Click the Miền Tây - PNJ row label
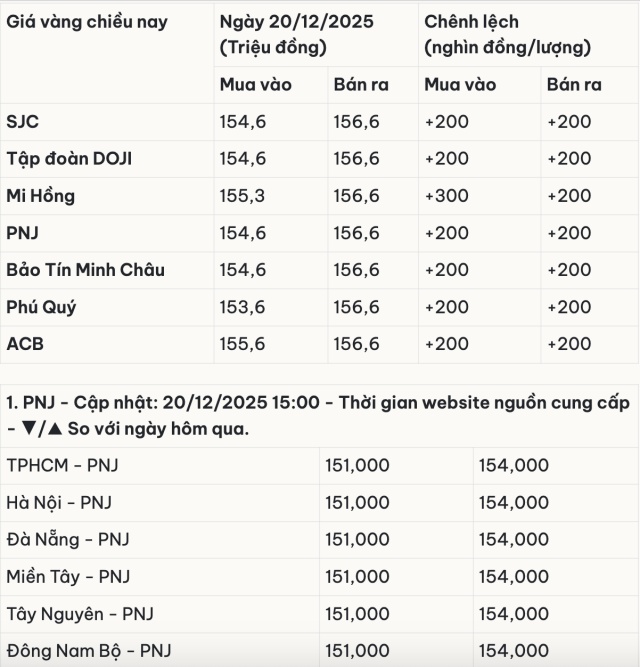640x667 pixels. 68,576
